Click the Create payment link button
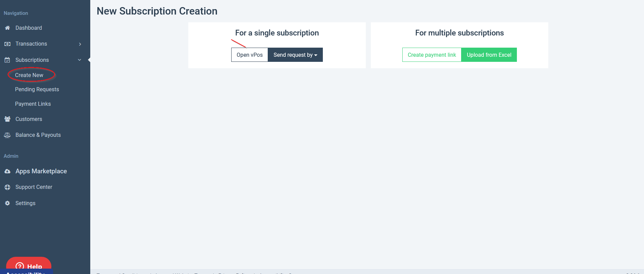 tap(432, 55)
